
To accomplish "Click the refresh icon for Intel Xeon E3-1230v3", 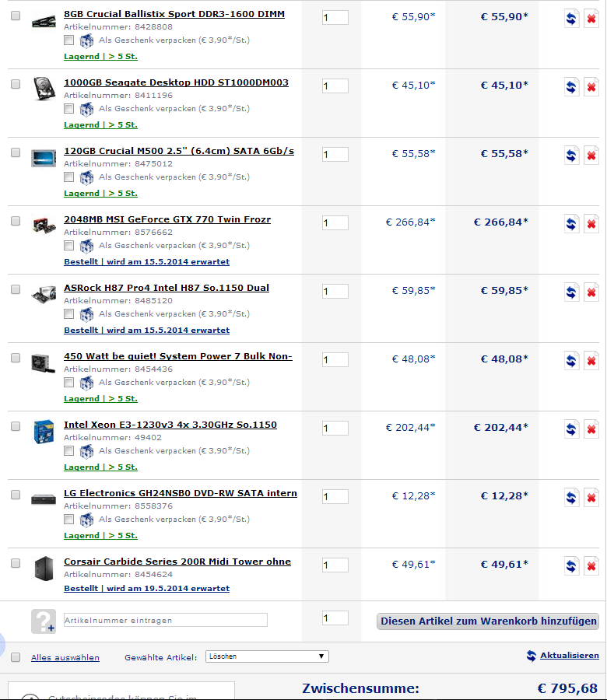I will tap(571, 429).
